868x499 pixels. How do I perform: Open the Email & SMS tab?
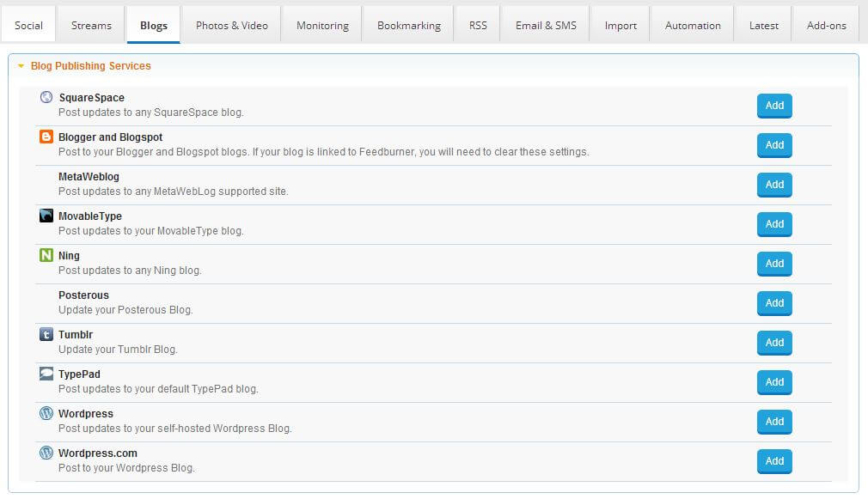click(x=546, y=26)
